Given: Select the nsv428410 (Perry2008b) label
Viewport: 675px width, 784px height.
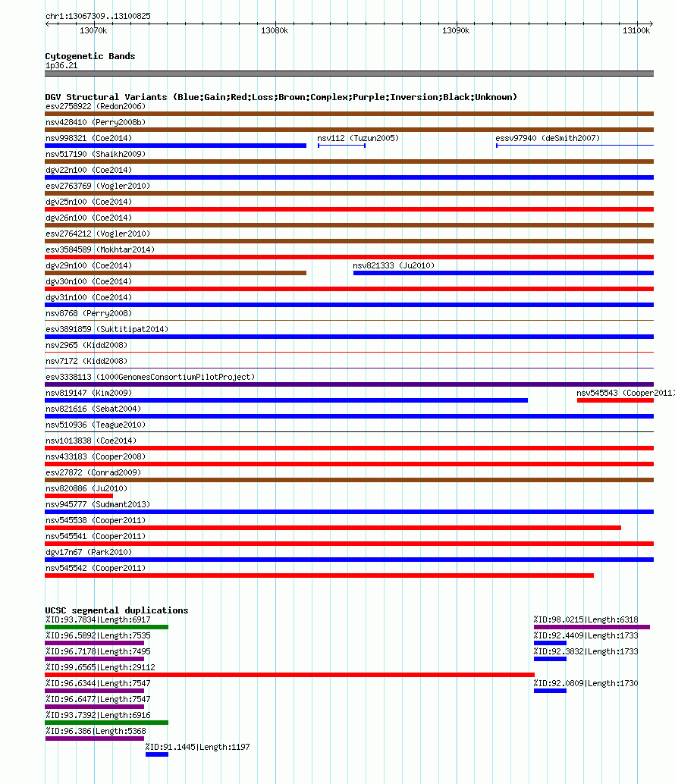Looking at the screenshot, I should point(96,123).
